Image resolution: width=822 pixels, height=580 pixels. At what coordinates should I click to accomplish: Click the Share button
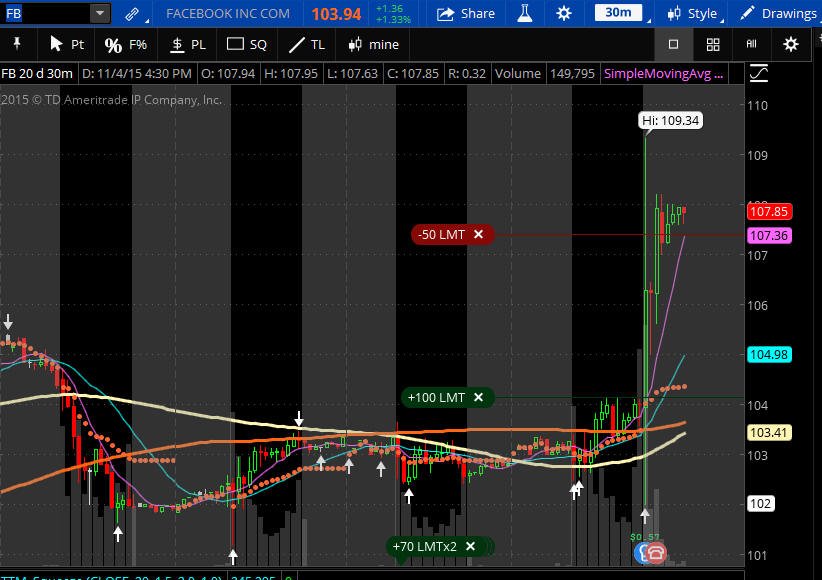click(x=466, y=14)
